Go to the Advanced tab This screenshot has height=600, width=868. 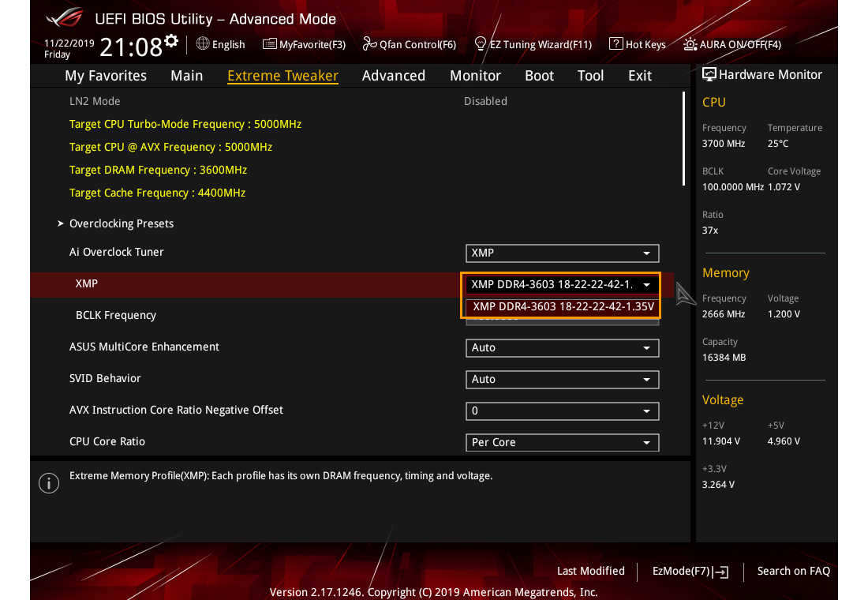tap(394, 75)
